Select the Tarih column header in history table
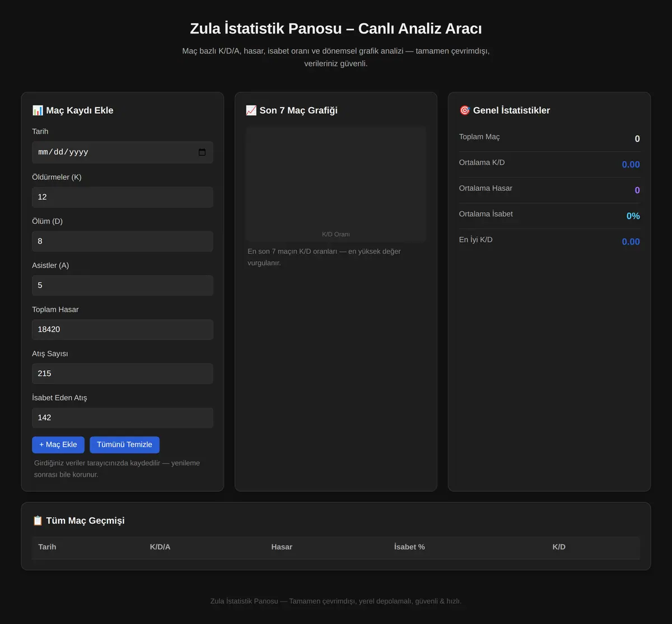Viewport: 672px width, 624px height. click(x=47, y=547)
